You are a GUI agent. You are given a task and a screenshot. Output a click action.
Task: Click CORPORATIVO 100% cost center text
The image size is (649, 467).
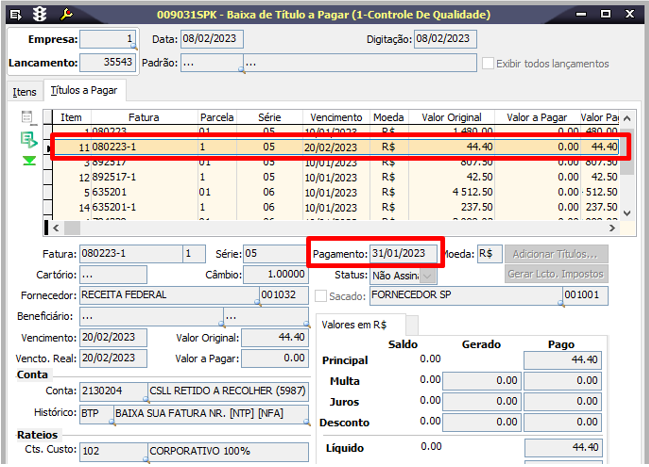[200, 451]
